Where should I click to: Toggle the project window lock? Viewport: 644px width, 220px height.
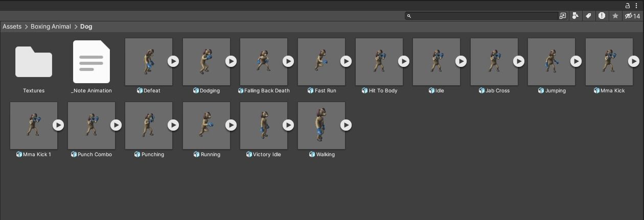[x=628, y=6]
